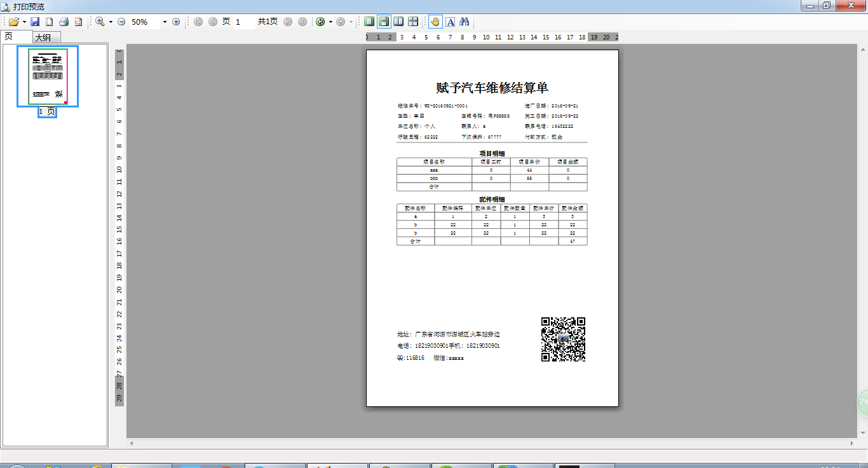Switch to the 页 pages tab
Image resolution: width=868 pixels, height=468 pixels.
pyautogui.click(x=10, y=37)
